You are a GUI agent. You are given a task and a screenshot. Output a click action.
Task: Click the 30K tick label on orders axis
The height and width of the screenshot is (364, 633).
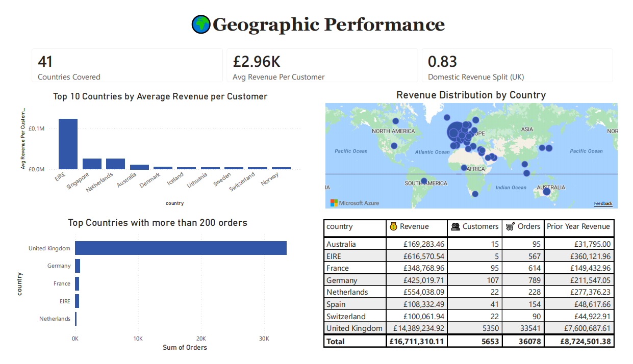(264, 338)
